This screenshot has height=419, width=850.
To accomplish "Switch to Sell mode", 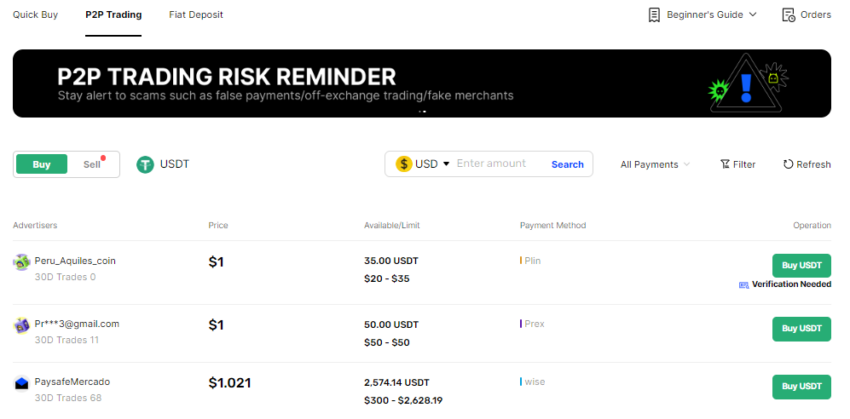I will pos(92,164).
